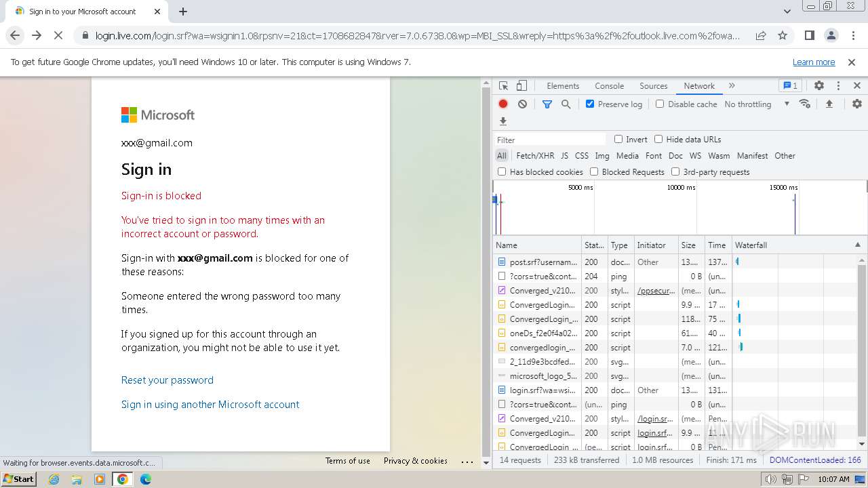Open Windows Explorer from taskbar

point(77,479)
